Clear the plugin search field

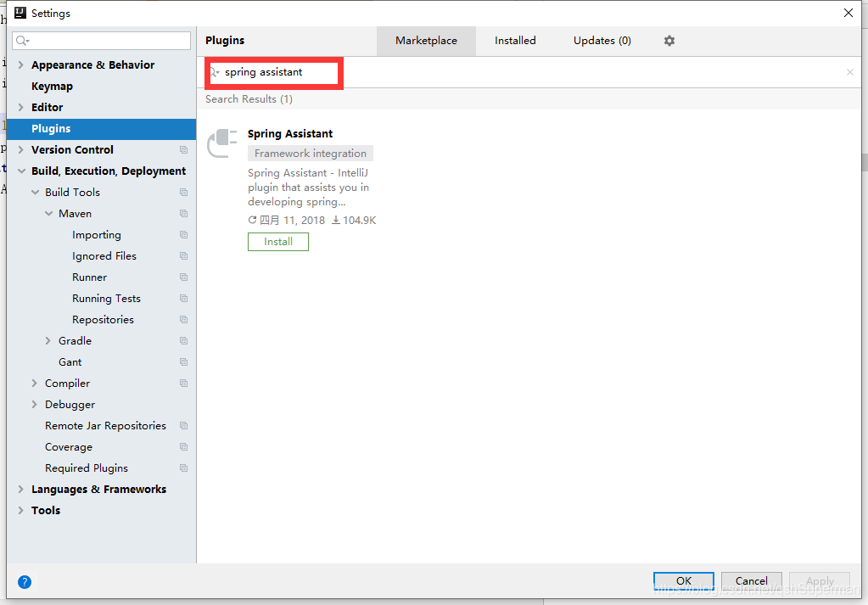point(849,72)
